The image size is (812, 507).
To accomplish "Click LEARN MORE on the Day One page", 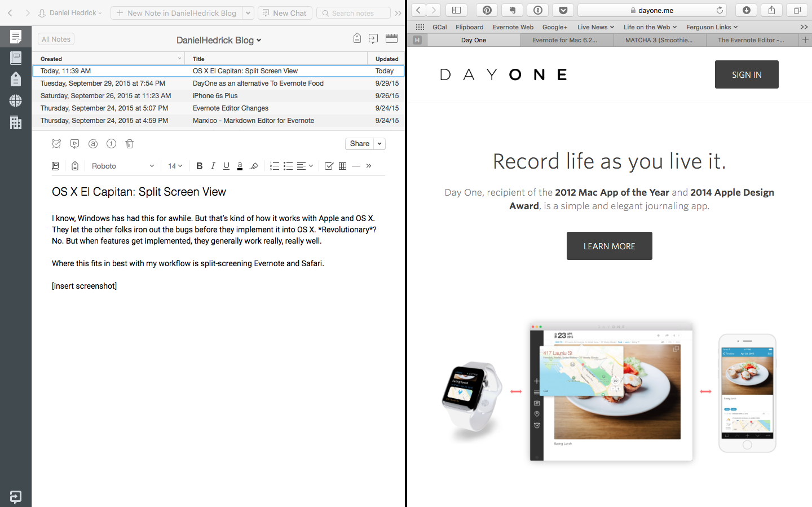I will tap(609, 246).
